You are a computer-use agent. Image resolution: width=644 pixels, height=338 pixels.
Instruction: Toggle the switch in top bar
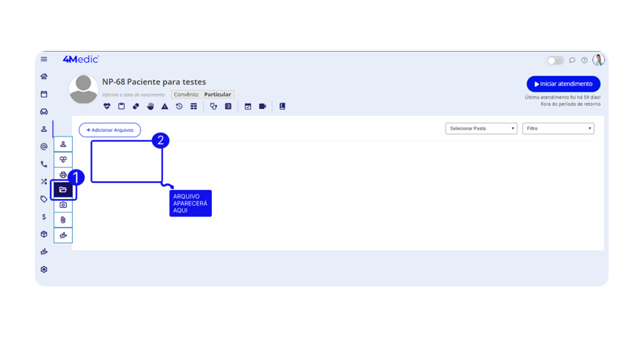click(555, 60)
